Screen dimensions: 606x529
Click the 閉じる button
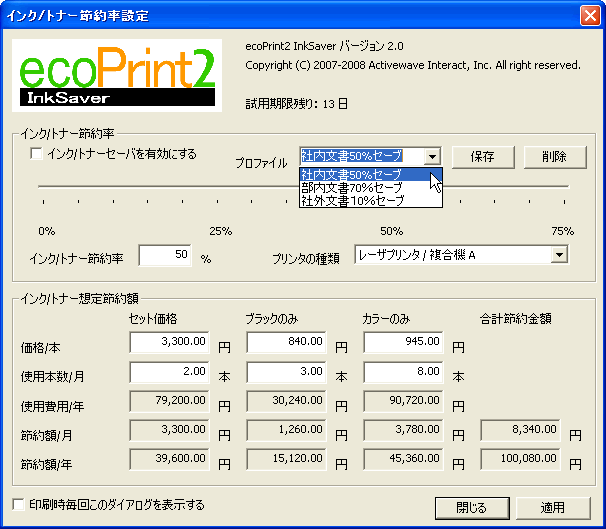(x=472, y=508)
